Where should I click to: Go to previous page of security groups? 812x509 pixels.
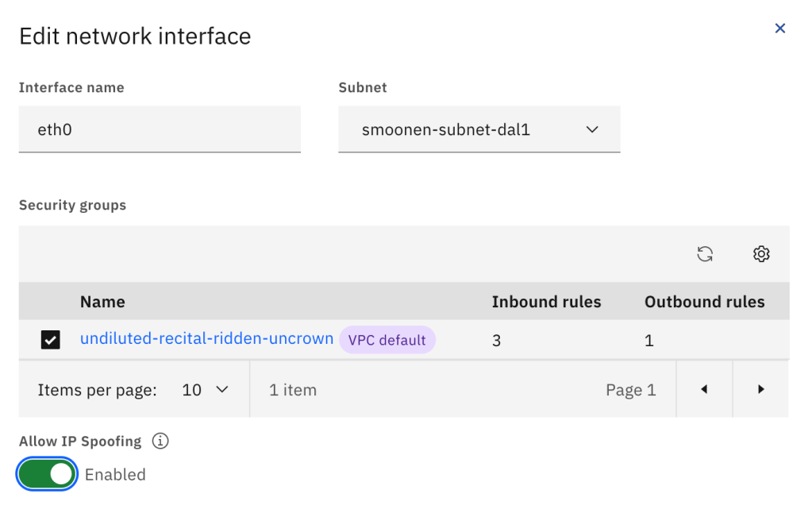(x=704, y=389)
